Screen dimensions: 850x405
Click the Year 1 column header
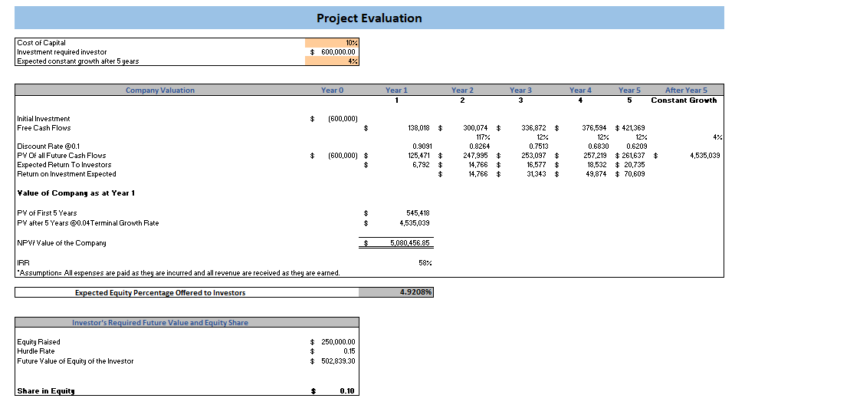397,90
